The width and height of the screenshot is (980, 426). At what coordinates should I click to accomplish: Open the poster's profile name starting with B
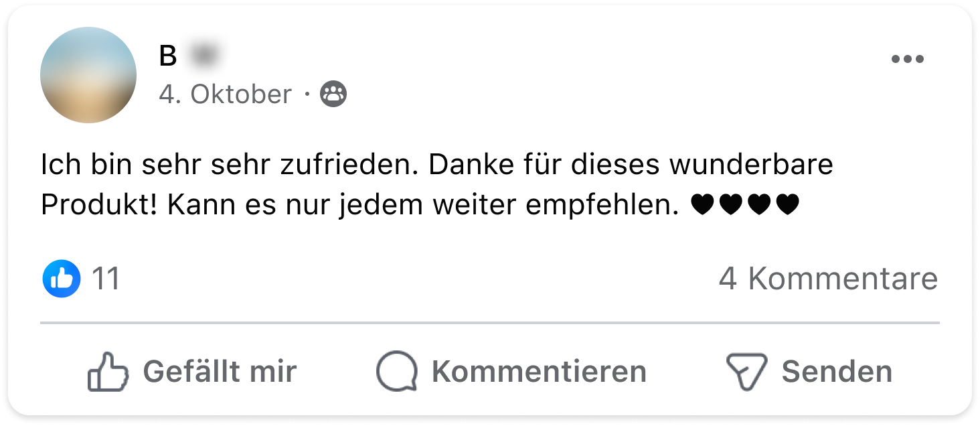pyautogui.click(x=168, y=57)
